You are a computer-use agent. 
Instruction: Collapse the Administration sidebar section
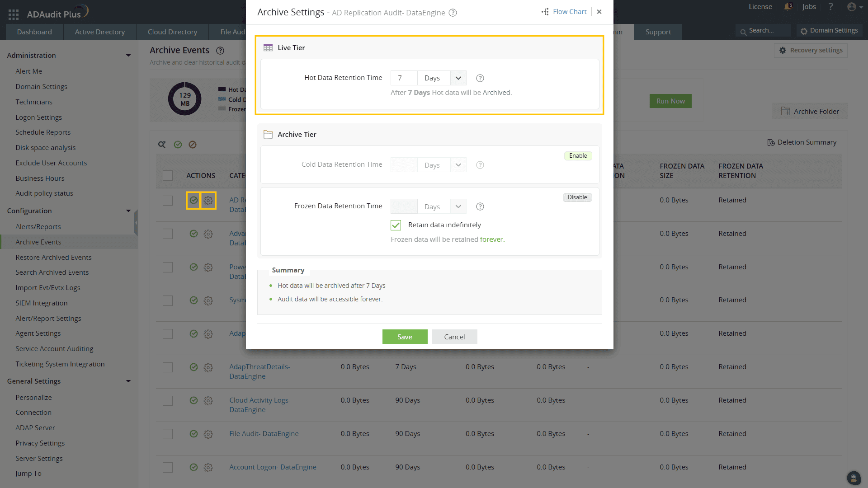pos(128,55)
